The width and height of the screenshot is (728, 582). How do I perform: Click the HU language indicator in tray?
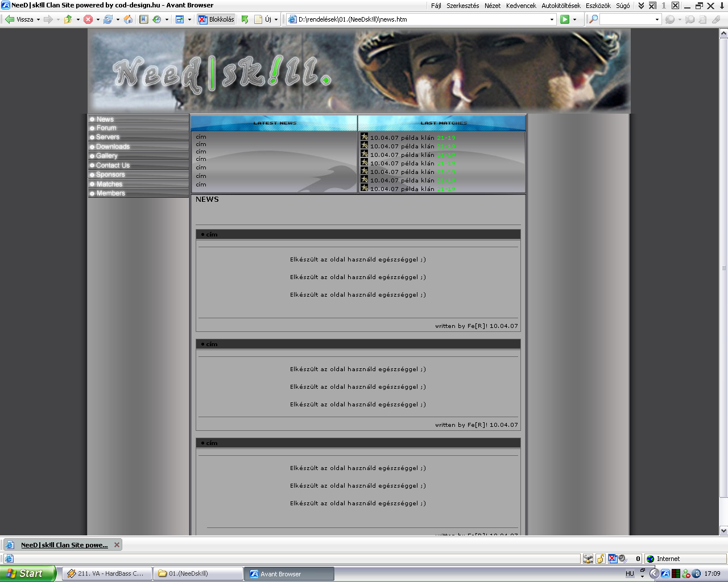(630, 573)
